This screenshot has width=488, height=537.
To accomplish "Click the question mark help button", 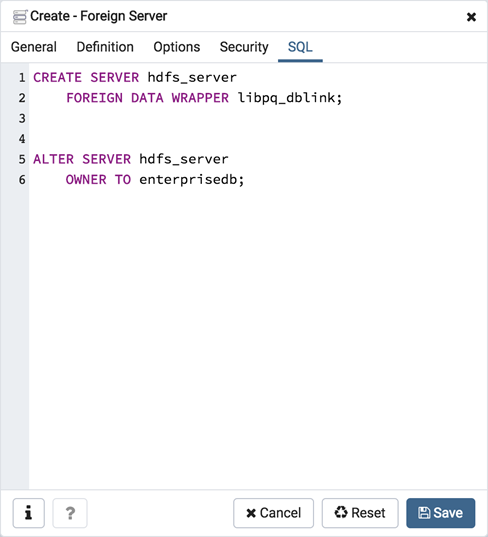I will pyautogui.click(x=70, y=513).
